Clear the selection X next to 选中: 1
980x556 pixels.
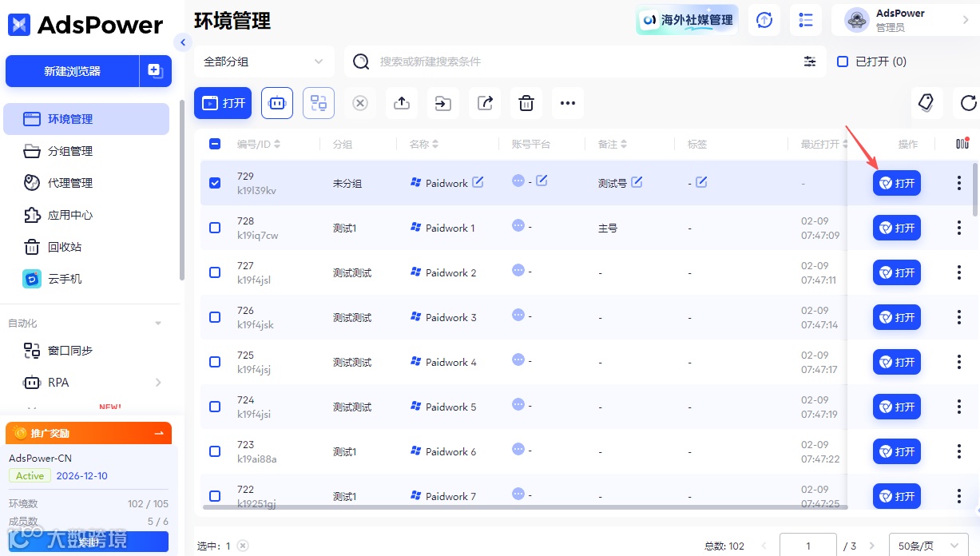pos(243,546)
